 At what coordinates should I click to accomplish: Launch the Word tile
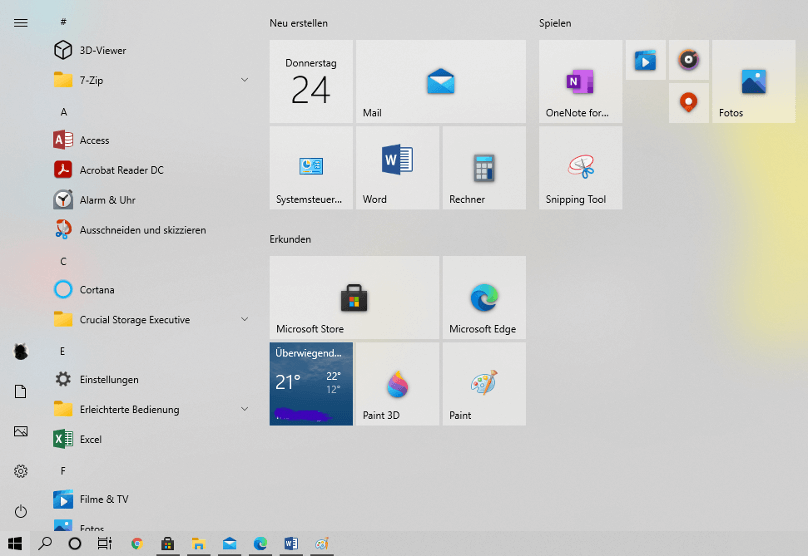(398, 168)
